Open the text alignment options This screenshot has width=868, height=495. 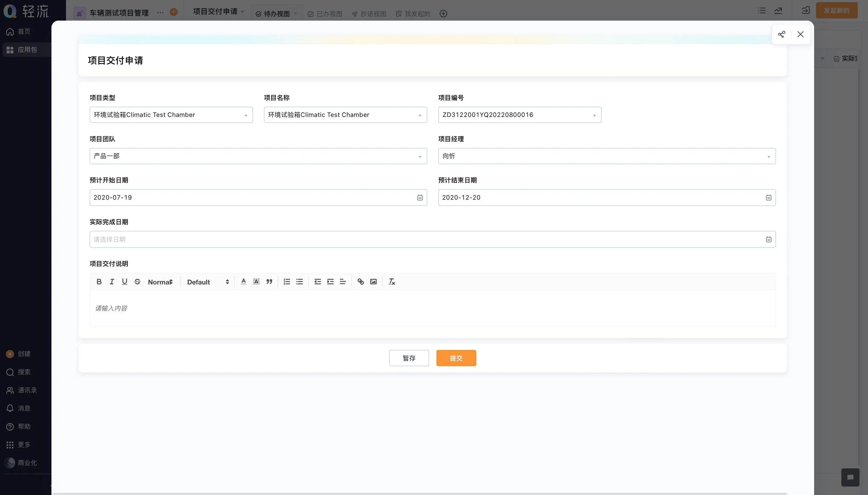(x=343, y=281)
